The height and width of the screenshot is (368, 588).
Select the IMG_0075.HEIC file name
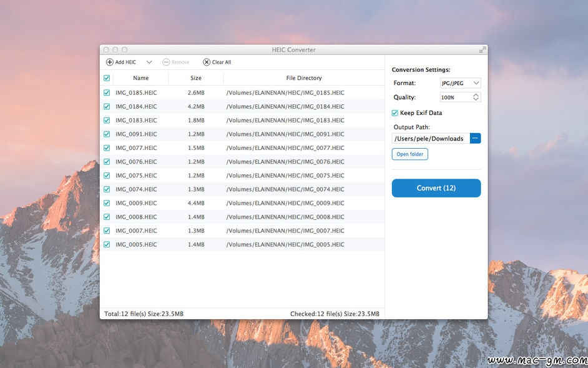click(136, 176)
